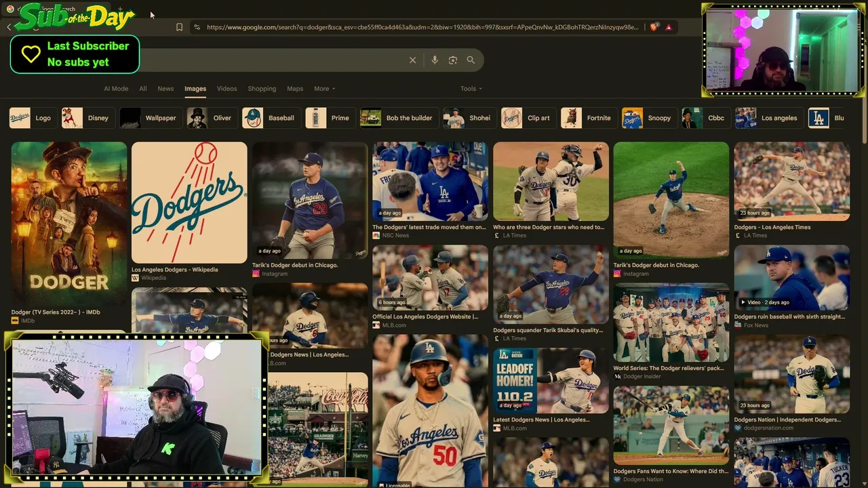The width and height of the screenshot is (868, 488).
Task: Click the magnifying glass search icon
Action: click(471, 60)
